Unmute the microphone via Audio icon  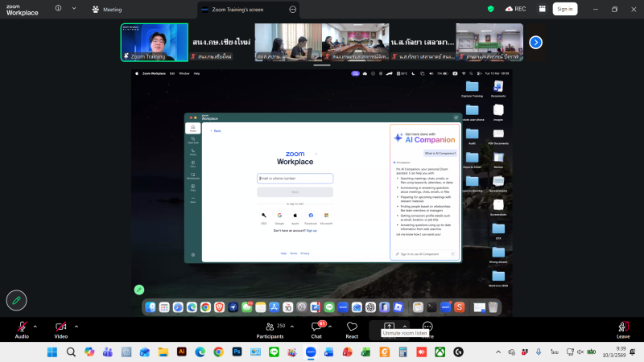tap(22, 327)
